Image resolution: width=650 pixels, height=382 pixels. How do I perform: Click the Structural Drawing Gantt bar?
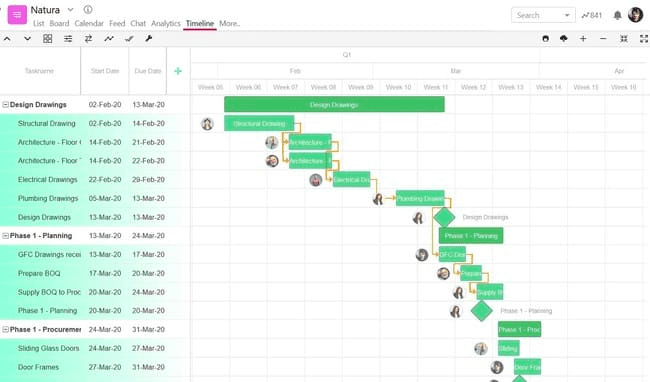[259, 123]
